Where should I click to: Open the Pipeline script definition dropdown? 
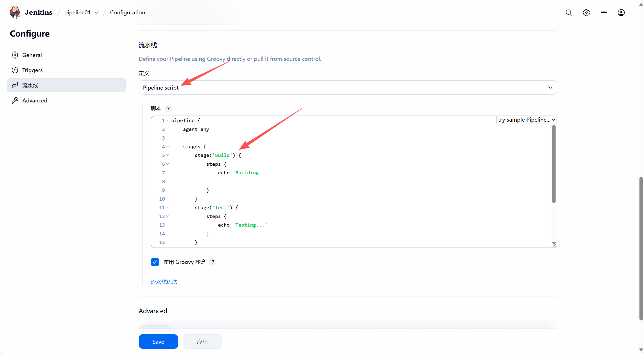(x=348, y=88)
